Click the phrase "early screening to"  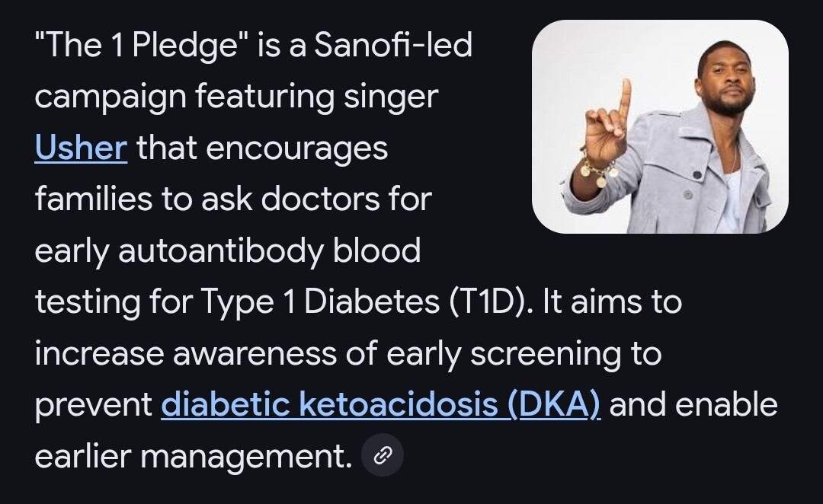click(x=524, y=353)
